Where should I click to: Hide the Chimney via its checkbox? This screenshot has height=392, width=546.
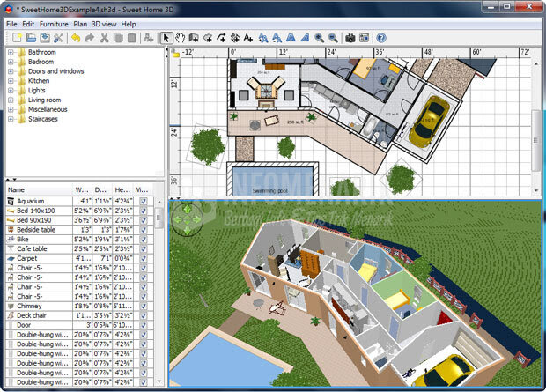(144, 306)
